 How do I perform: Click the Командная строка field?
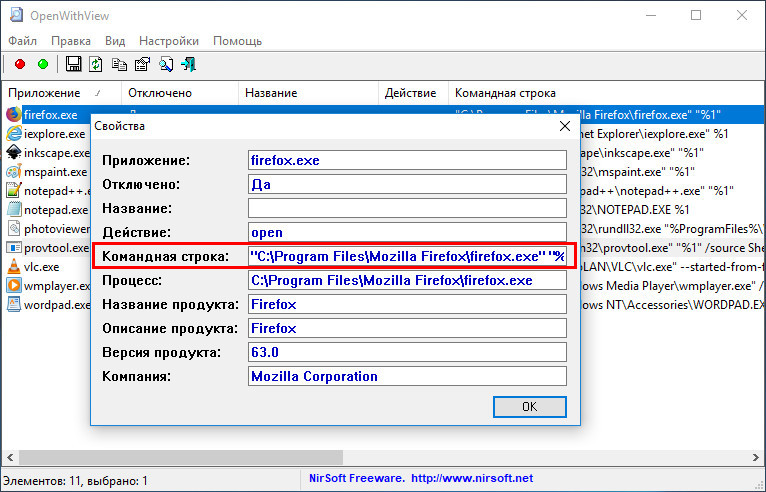pyautogui.click(x=407, y=256)
